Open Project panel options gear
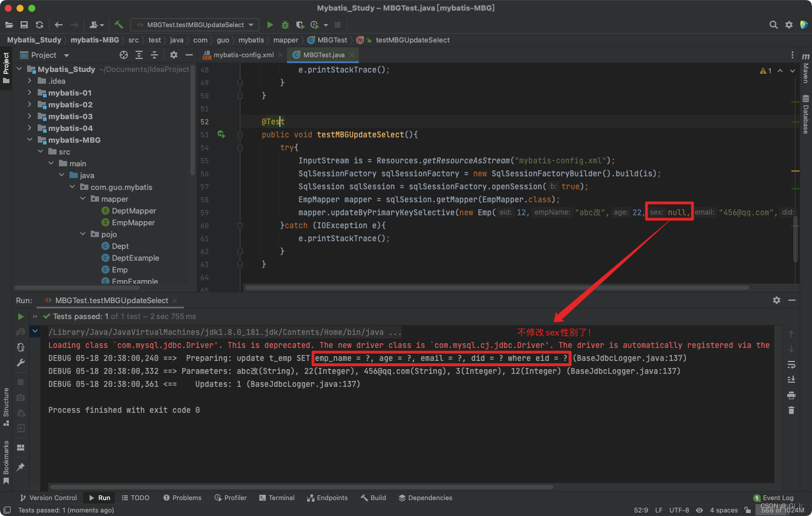The image size is (812, 516). [174, 55]
